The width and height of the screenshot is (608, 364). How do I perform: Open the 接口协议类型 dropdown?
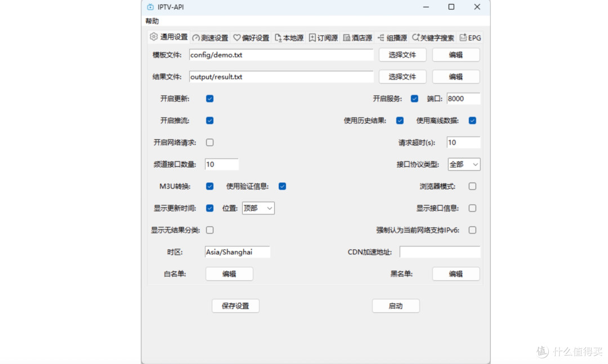pos(464,164)
